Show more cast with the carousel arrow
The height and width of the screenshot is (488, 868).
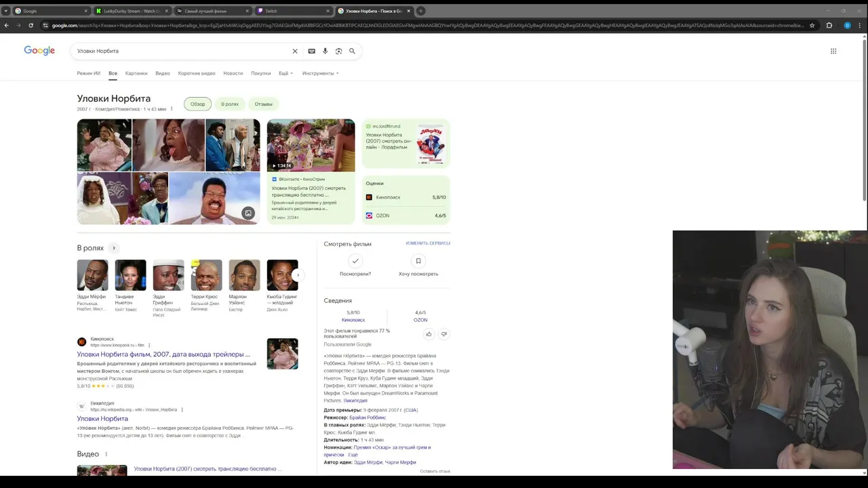[x=297, y=275]
